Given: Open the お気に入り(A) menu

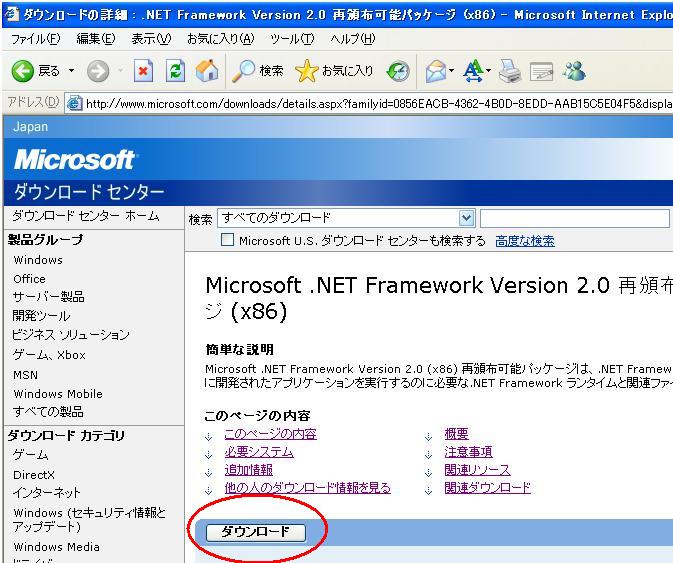Looking at the screenshot, I should click(221, 39).
